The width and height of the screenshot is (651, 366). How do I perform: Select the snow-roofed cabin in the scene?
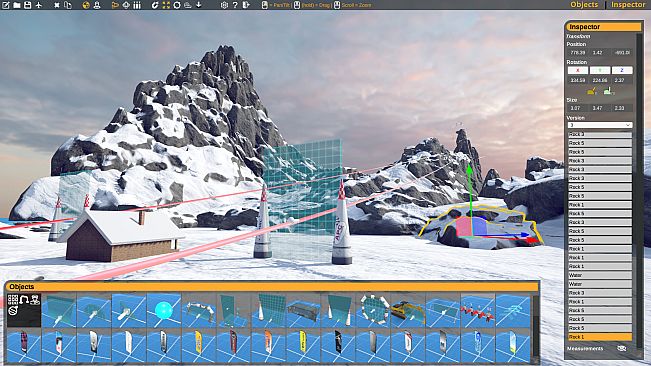pos(123,237)
